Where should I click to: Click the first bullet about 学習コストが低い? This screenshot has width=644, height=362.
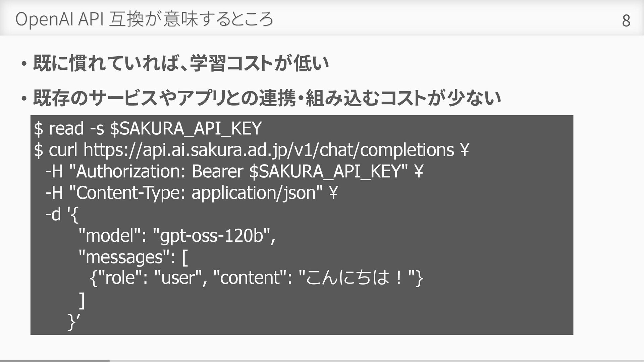[x=180, y=64]
